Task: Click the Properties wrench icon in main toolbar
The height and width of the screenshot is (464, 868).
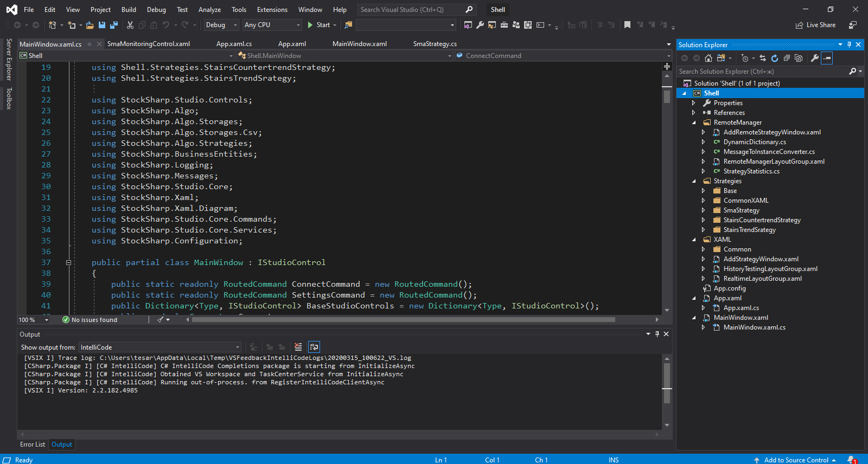Action: pos(480,25)
